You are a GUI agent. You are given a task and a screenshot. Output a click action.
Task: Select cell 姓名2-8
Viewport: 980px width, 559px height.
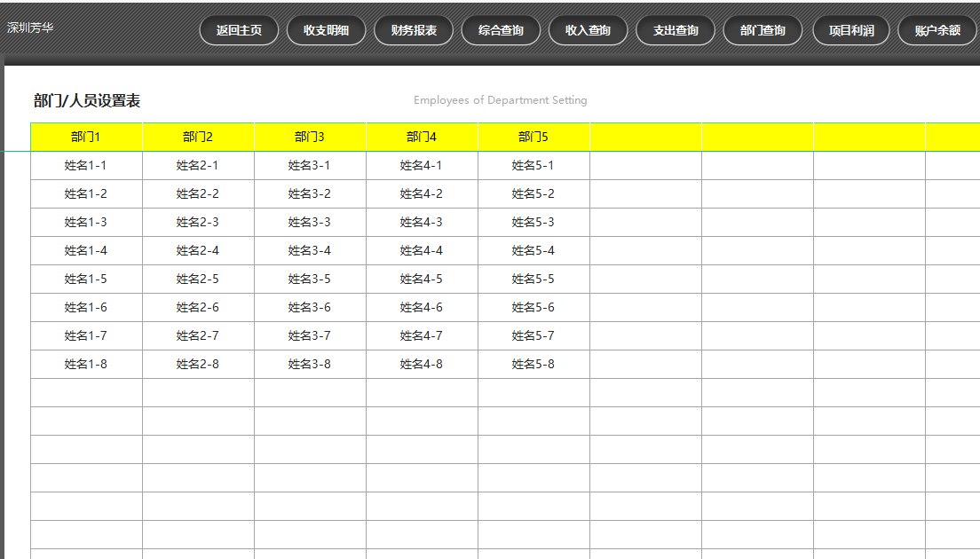(x=198, y=364)
